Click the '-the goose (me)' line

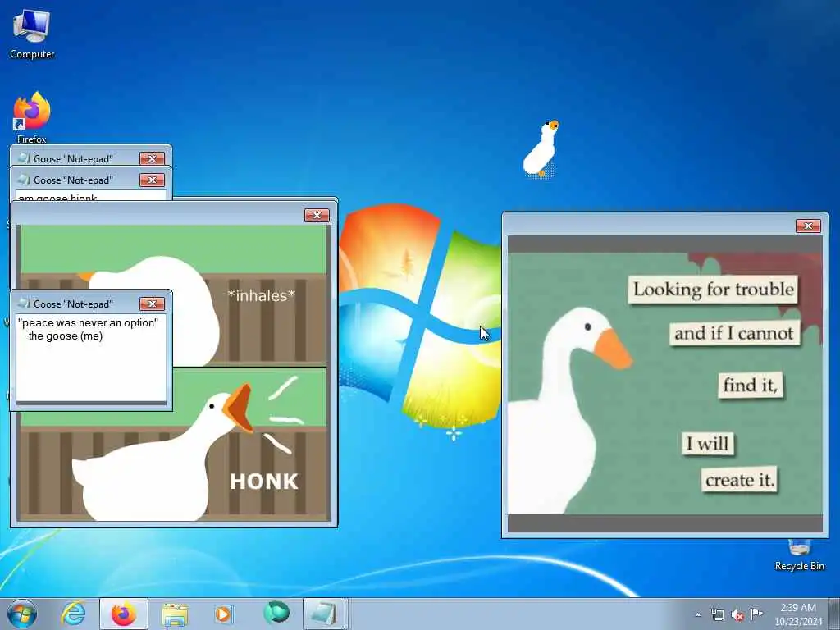pyautogui.click(x=64, y=336)
